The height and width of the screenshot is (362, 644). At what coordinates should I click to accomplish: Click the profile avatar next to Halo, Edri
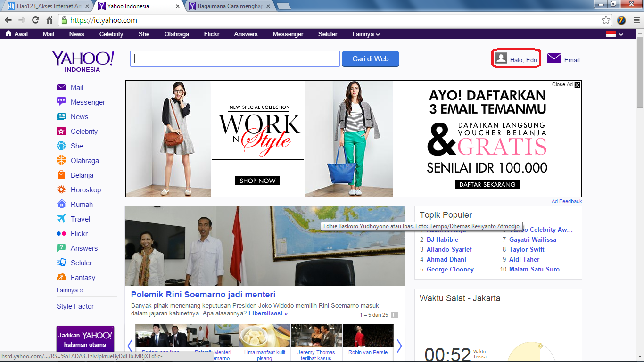[501, 58]
